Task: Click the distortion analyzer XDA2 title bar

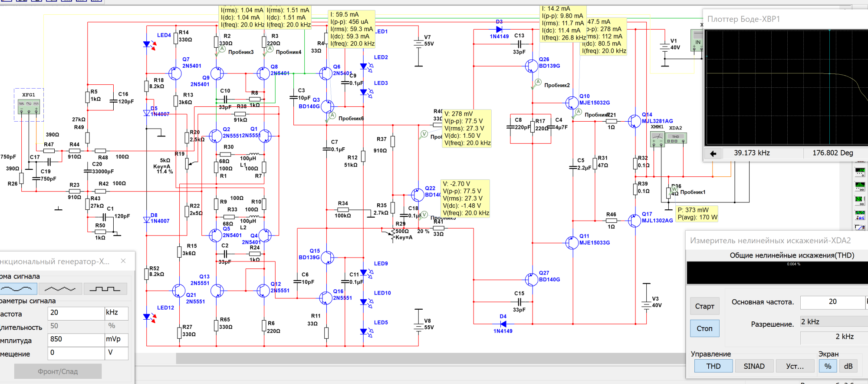Action: tap(777, 240)
